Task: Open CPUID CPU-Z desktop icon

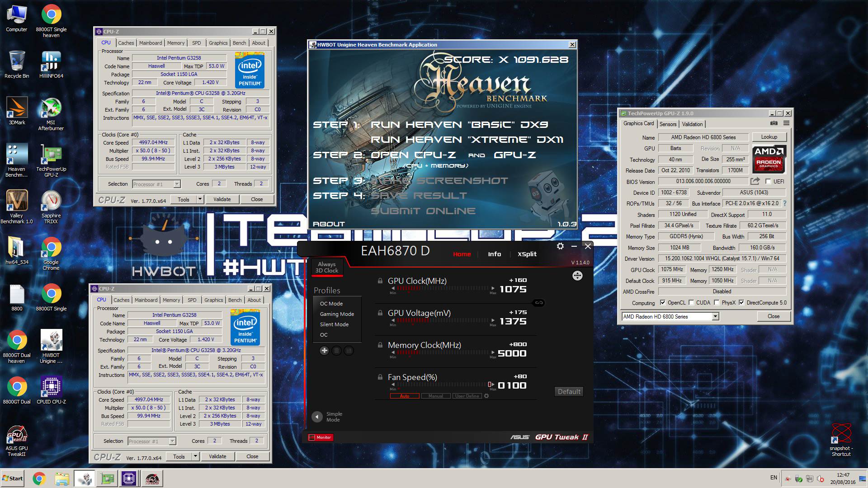Action: click(x=51, y=390)
